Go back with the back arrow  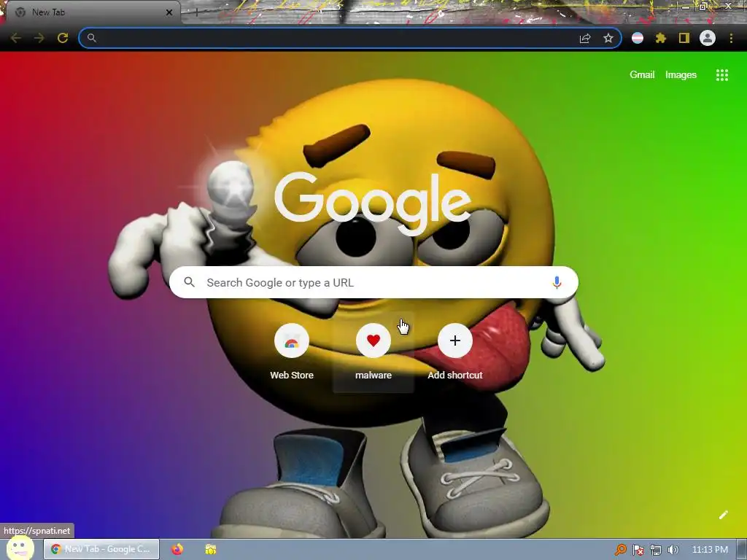pos(16,38)
